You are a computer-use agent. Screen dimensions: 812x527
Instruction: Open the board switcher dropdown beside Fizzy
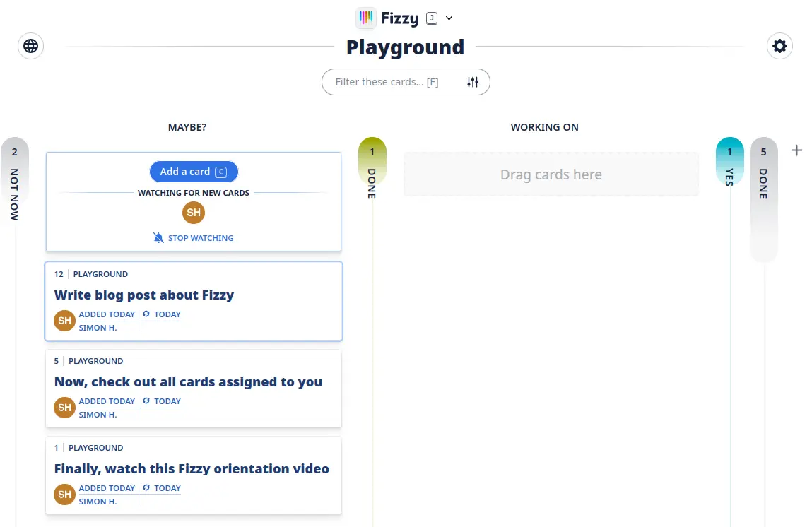447,18
